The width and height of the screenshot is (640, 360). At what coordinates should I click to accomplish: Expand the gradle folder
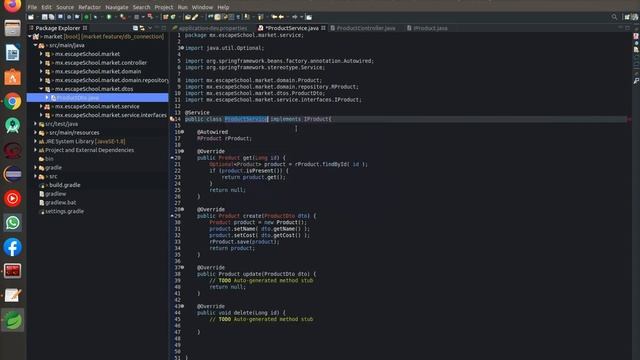36,167
